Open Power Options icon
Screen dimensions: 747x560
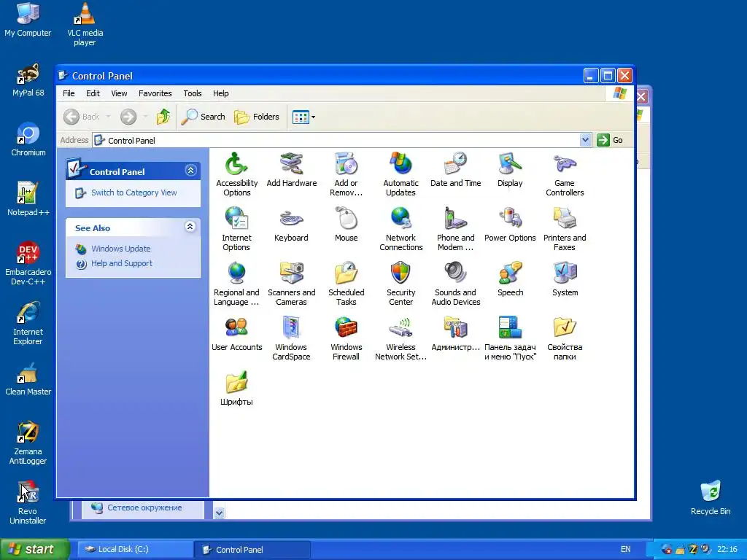510,219
